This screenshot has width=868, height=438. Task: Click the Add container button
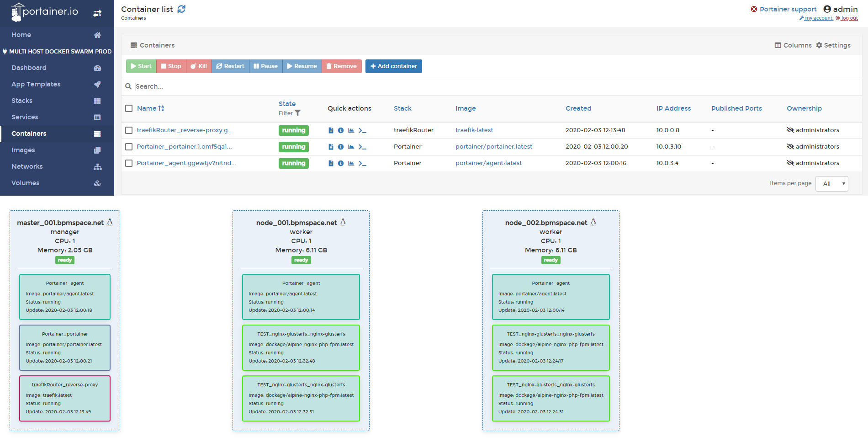click(x=393, y=66)
